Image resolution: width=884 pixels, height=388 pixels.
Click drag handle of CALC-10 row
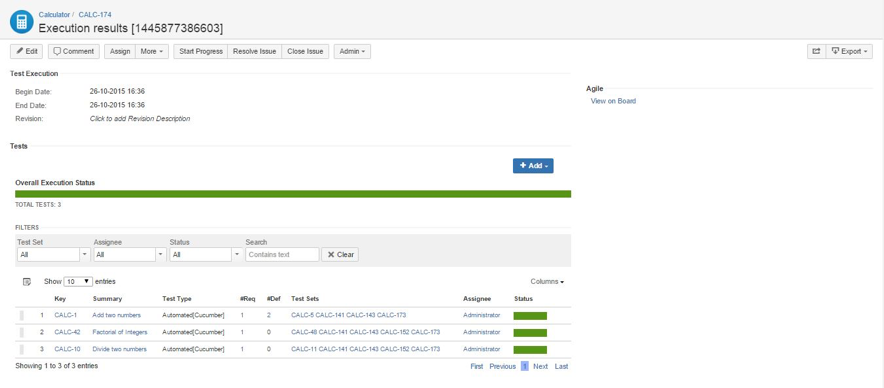click(21, 350)
